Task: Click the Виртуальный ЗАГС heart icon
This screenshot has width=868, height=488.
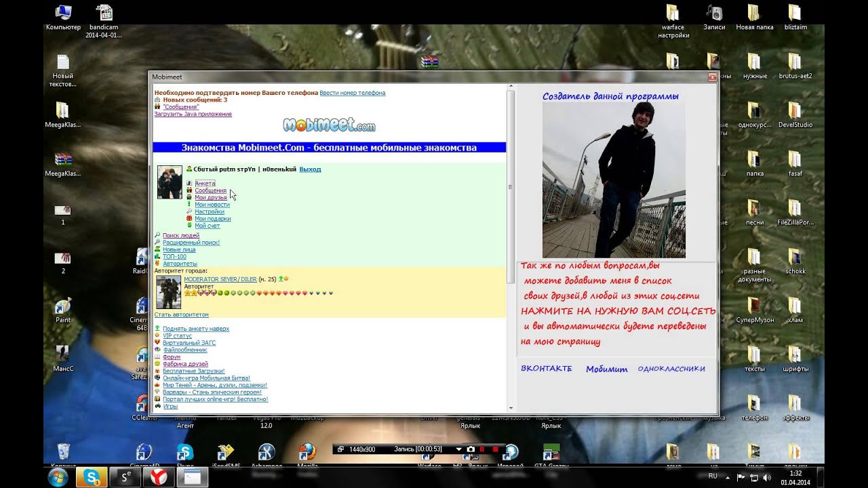Action: 157,342
